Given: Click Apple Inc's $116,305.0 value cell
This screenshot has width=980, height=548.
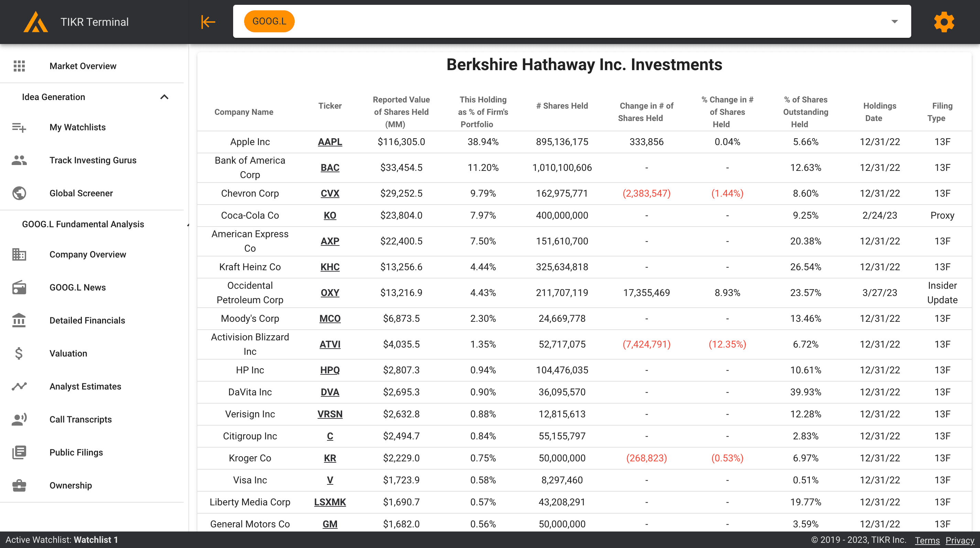Looking at the screenshot, I should 401,142.
